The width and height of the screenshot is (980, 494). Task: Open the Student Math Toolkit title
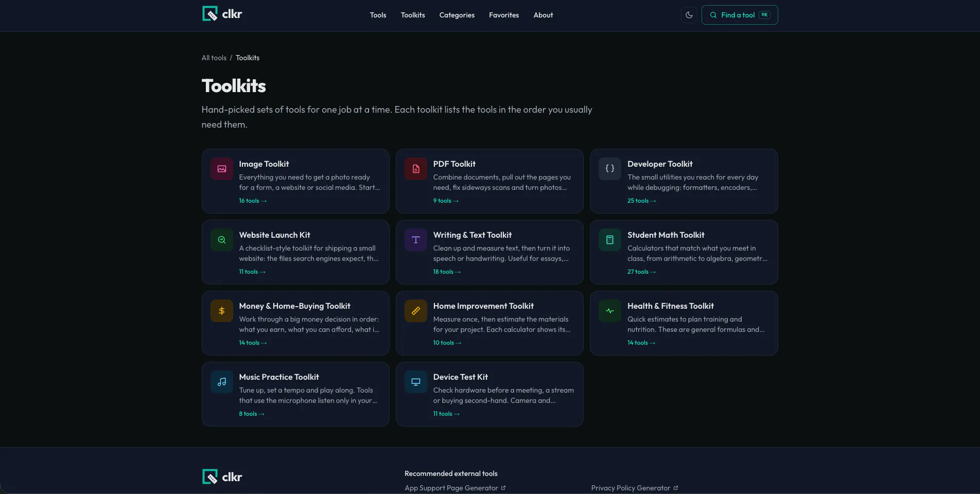click(x=666, y=235)
